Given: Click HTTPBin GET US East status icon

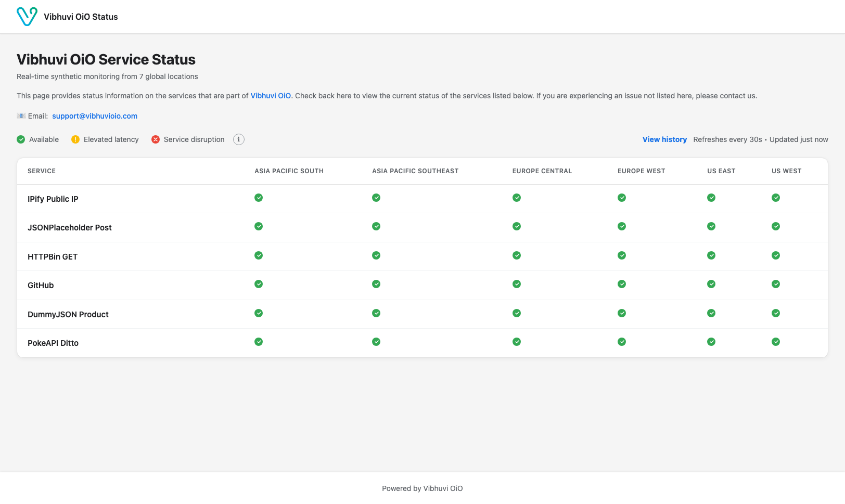Looking at the screenshot, I should point(711,255).
